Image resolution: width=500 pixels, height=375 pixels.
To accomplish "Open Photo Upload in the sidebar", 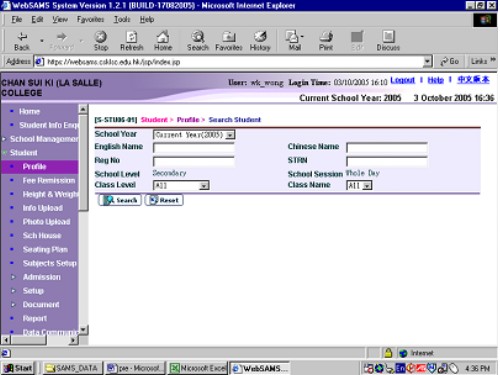I will click(x=46, y=222).
